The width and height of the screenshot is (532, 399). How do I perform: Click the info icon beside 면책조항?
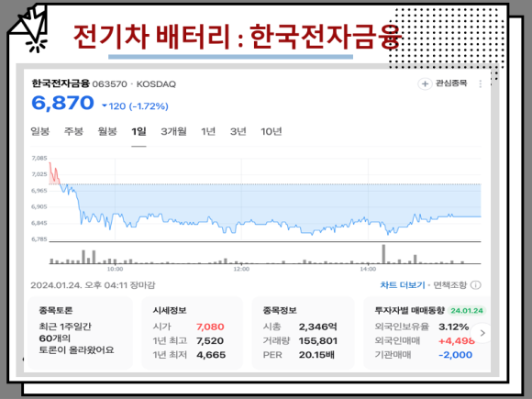pyautogui.click(x=476, y=285)
